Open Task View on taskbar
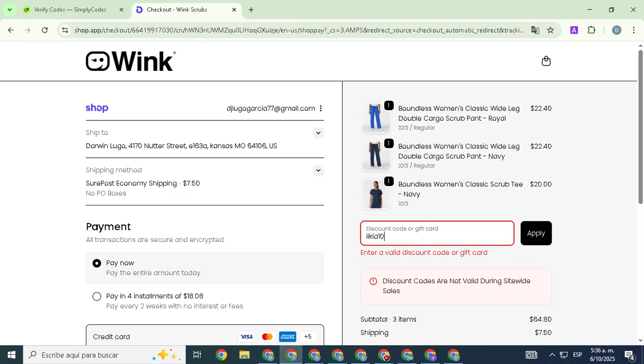Screen dimensions: 644x364 point(197,355)
